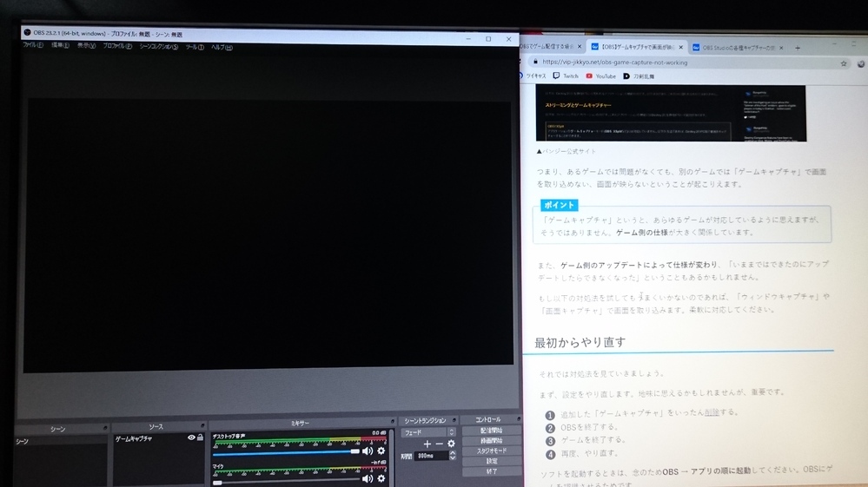Click the lock icon in address bar
Viewport: 868px width, 487px height.
(x=535, y=62)
